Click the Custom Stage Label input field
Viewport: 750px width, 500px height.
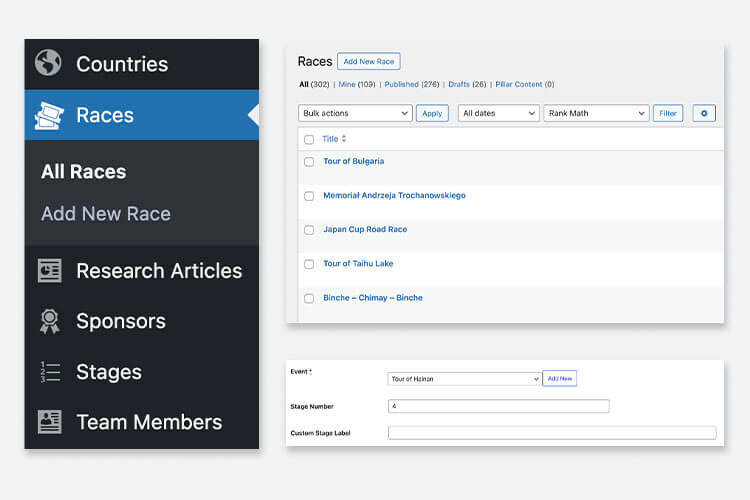click(552, 433)
